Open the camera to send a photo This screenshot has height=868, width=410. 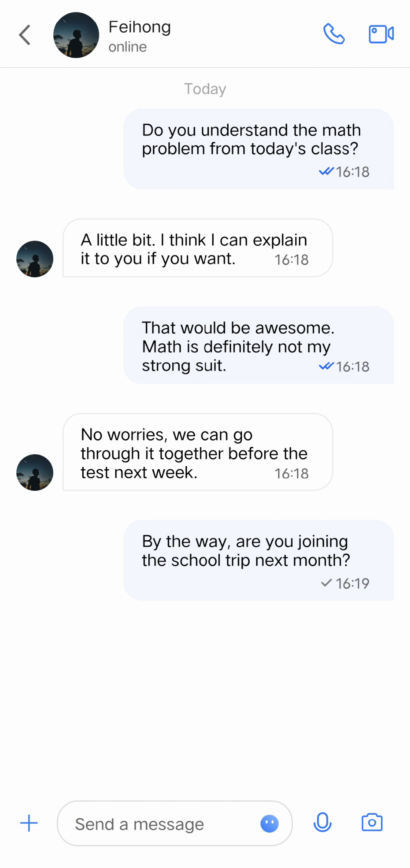(x=372, y=823)
